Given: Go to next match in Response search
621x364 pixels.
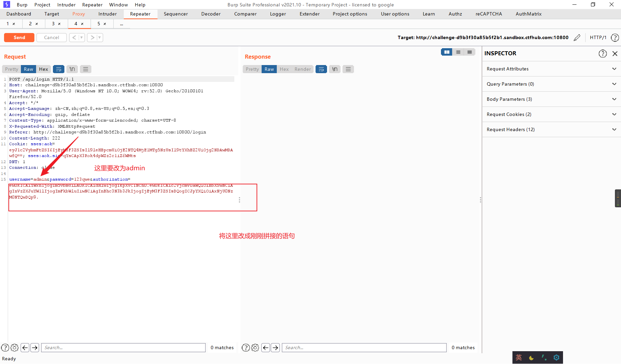Looking at the screenshot, I should [x=275, y=347].
